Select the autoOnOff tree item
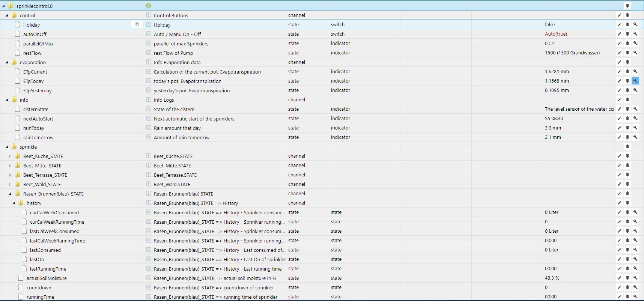The image size is (644, 301). 35,34
